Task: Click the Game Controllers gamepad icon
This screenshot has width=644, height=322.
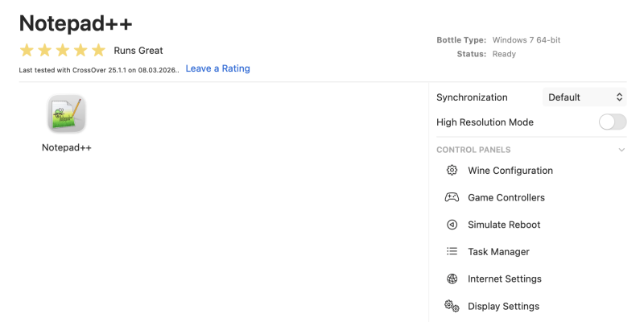Action: (452, 197)
